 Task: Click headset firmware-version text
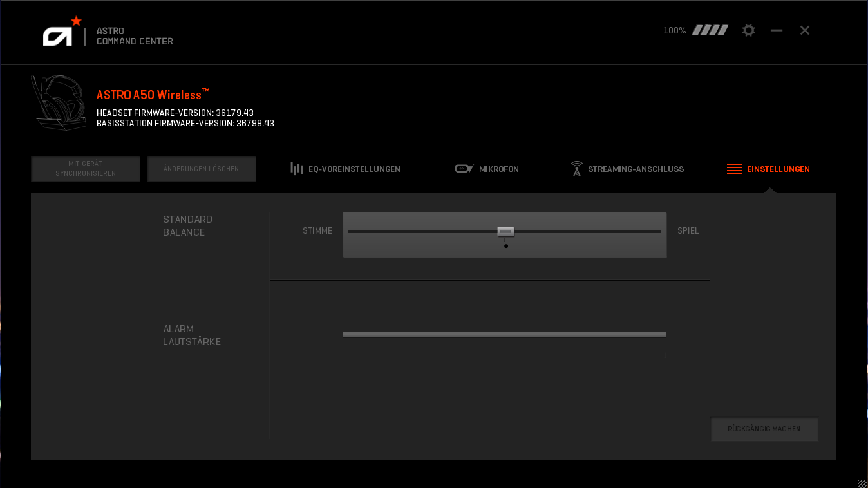pos(175,113)
